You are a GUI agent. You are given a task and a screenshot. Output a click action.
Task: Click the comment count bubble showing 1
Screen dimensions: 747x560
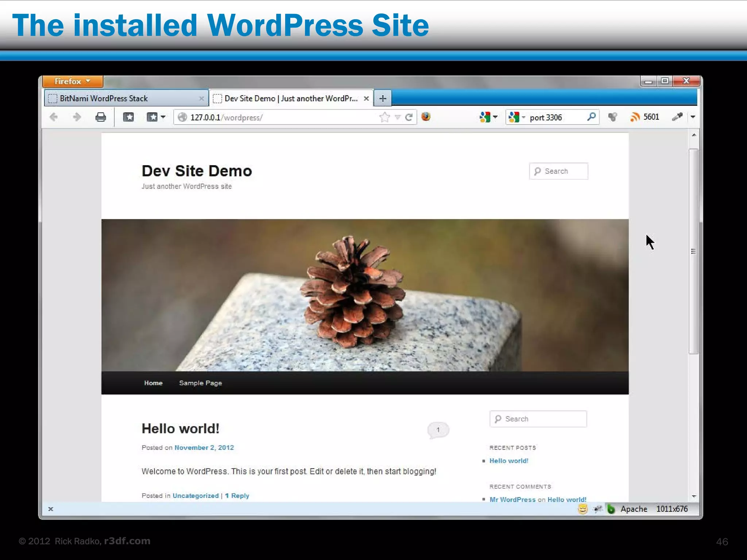click(x=438, y=430)
